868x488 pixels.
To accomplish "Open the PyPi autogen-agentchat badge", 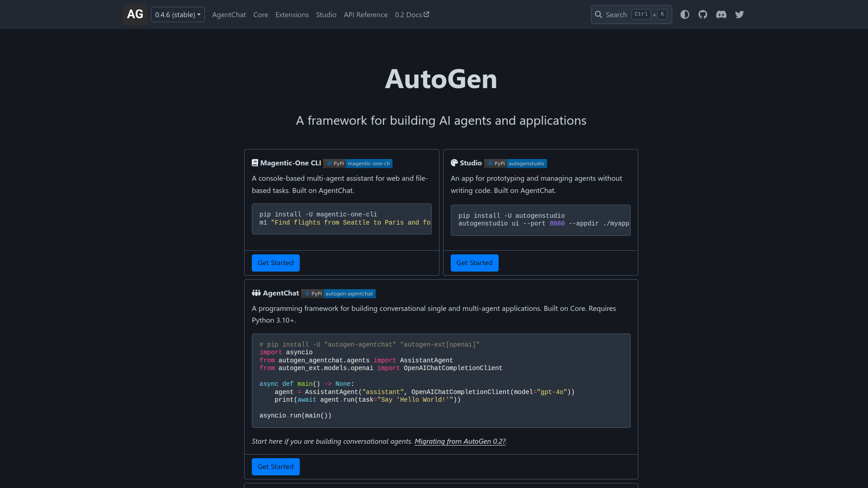I will [338, 294].
